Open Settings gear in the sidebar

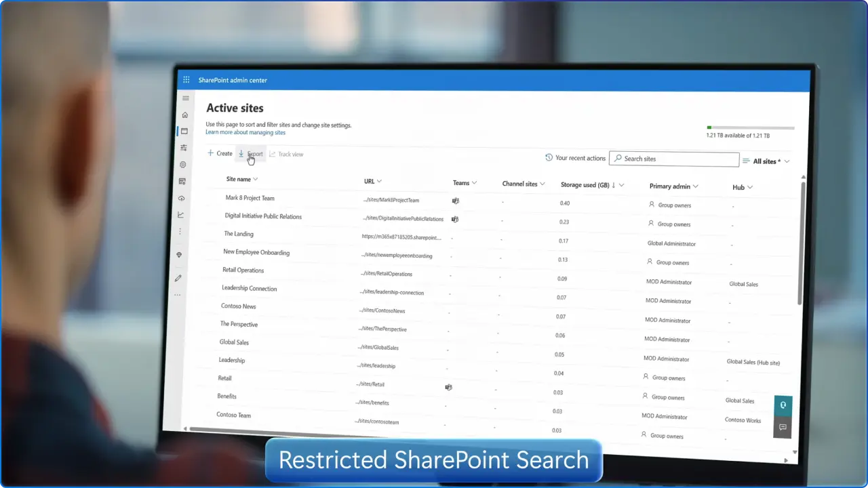(x=183, y=164)
